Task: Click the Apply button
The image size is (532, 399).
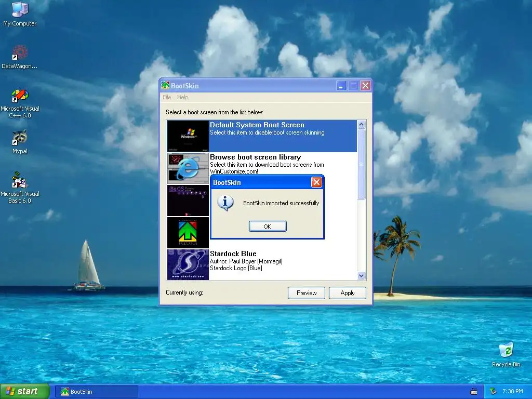Action: [348, 293]
